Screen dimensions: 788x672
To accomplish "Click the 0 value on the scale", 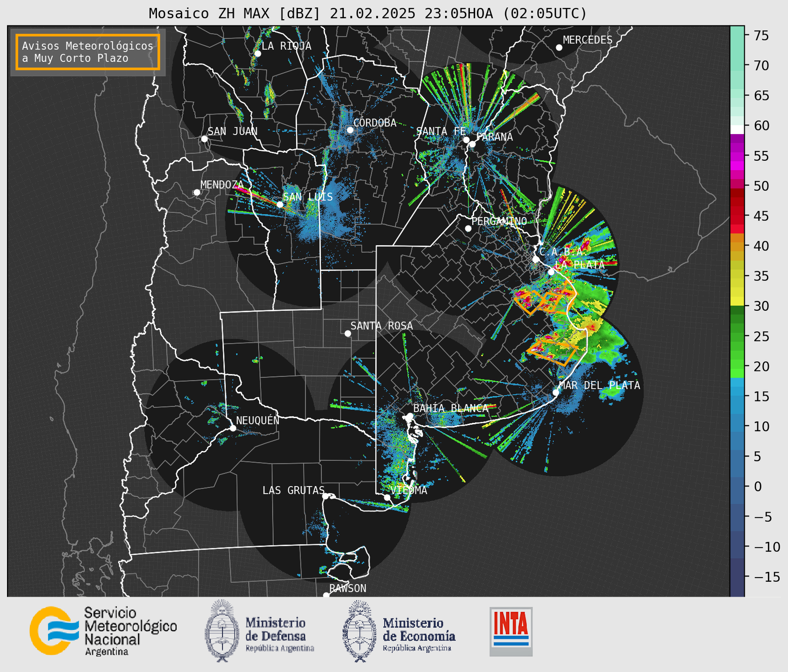I will tap(757, 486).
